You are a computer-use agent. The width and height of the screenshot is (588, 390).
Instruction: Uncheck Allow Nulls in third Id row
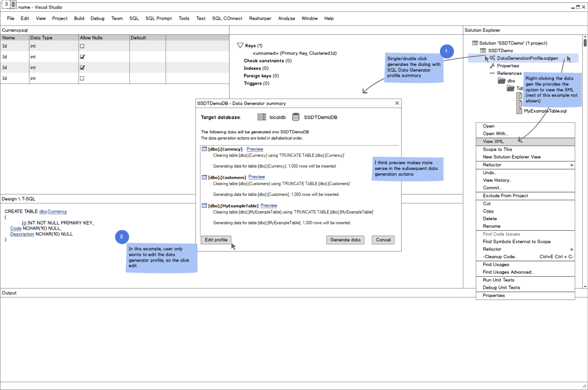point(82,67)
